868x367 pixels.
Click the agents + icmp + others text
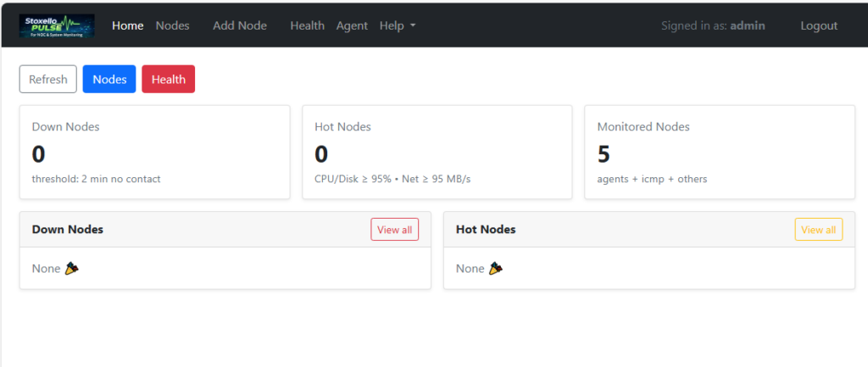point(652,179)
